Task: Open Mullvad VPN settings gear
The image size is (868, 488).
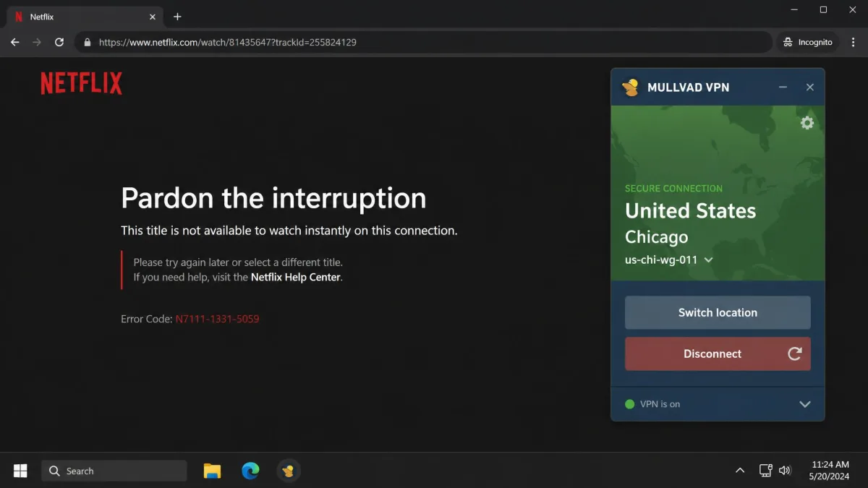Action: [807, 123]
